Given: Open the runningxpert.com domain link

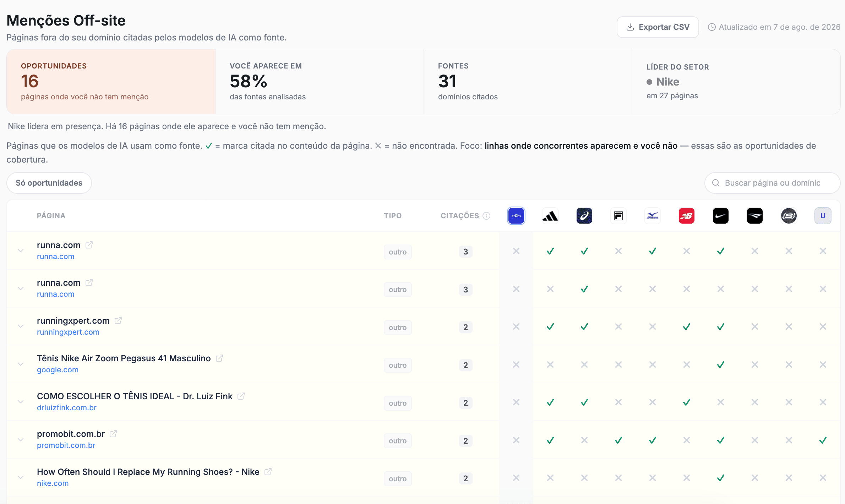Looking at the screenshot, I should tap(68, 332).
